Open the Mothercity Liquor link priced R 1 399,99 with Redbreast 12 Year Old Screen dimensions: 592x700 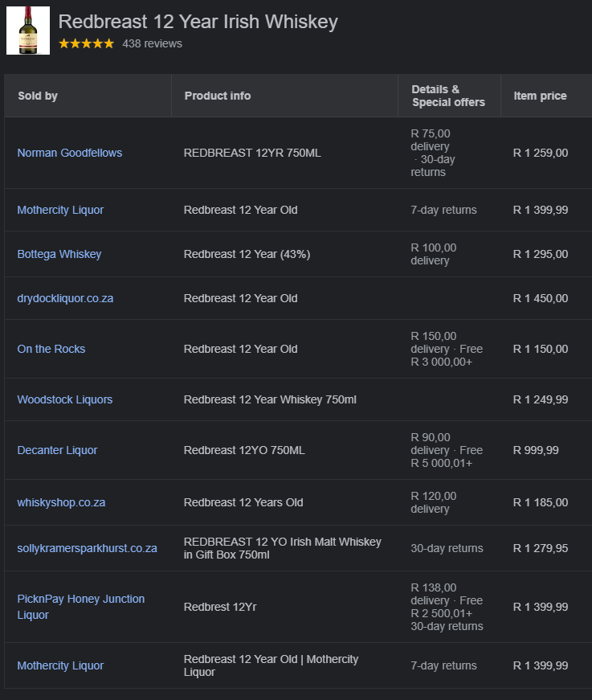coord(60,210)
